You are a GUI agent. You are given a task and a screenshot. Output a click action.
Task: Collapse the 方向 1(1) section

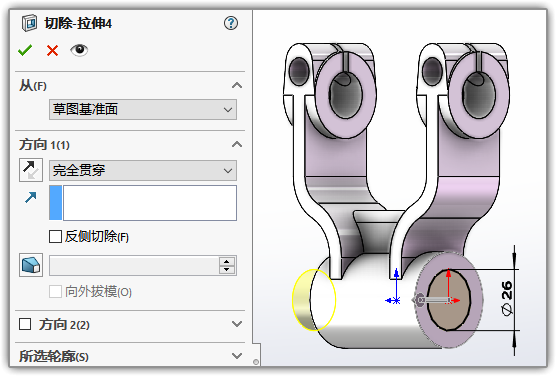(237, 144)
